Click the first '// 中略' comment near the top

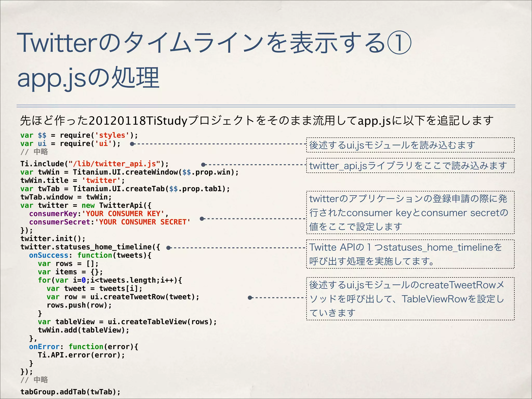34,152
